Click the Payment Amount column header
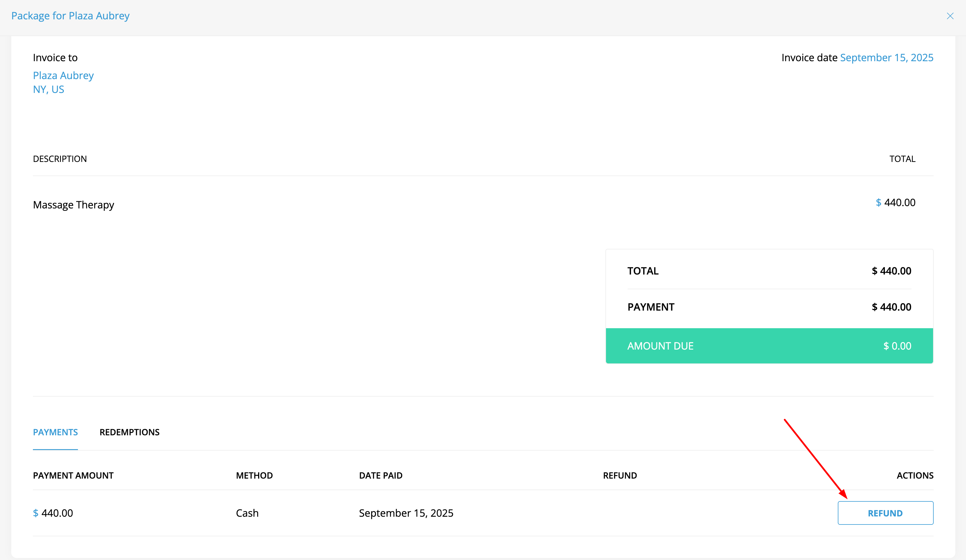Image resolution: width=966 pixels, height=560 pixels. pyautogui.click(x=73, y=475)
